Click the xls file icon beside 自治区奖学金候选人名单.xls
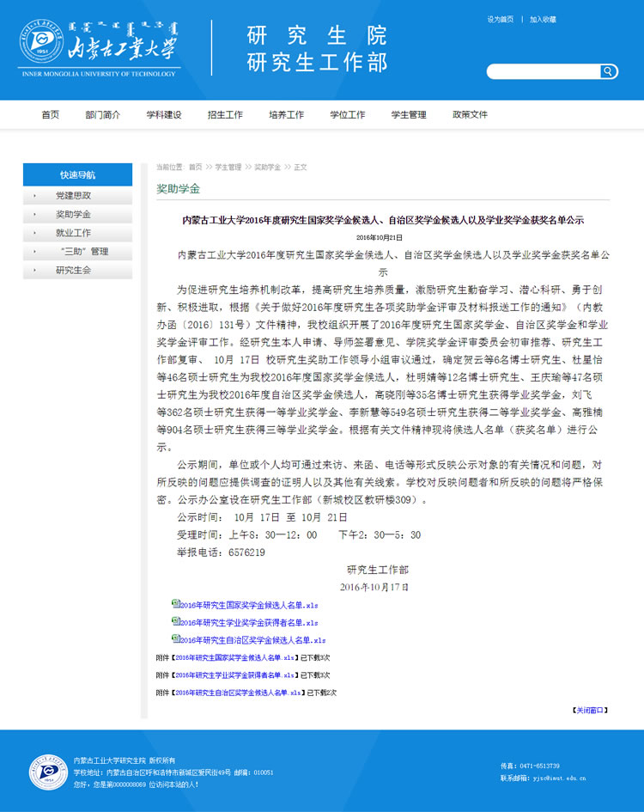This screenshot has width=644, height=812. [x=176, y=639]
